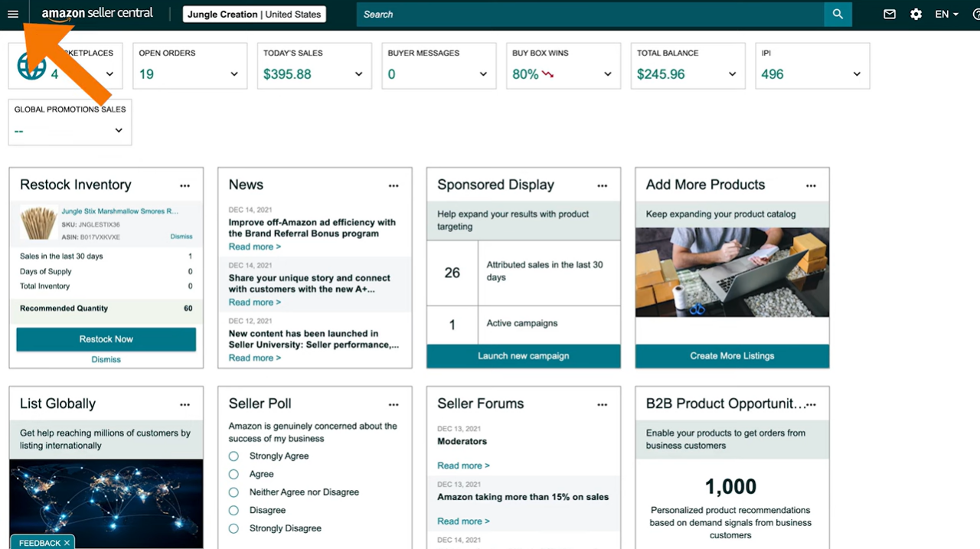Click the 496 IPI score

click(x=773, y=74)
